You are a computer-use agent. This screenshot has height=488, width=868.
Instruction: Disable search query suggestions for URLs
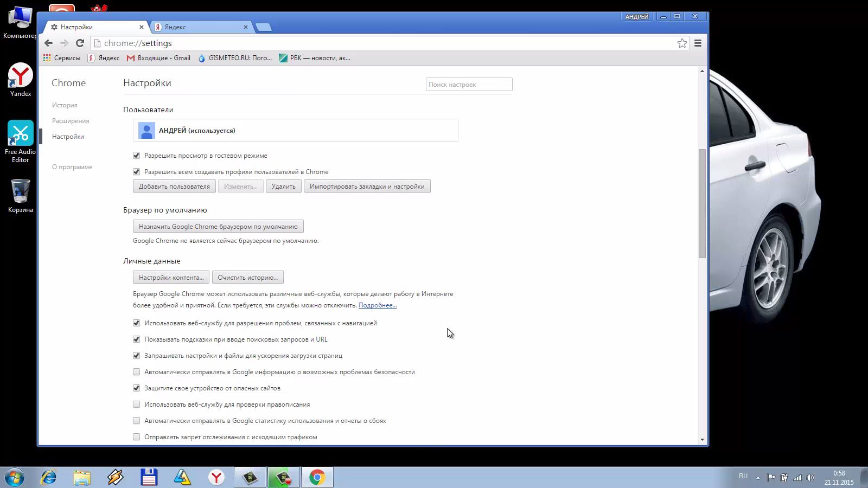(x=136, y=339)
